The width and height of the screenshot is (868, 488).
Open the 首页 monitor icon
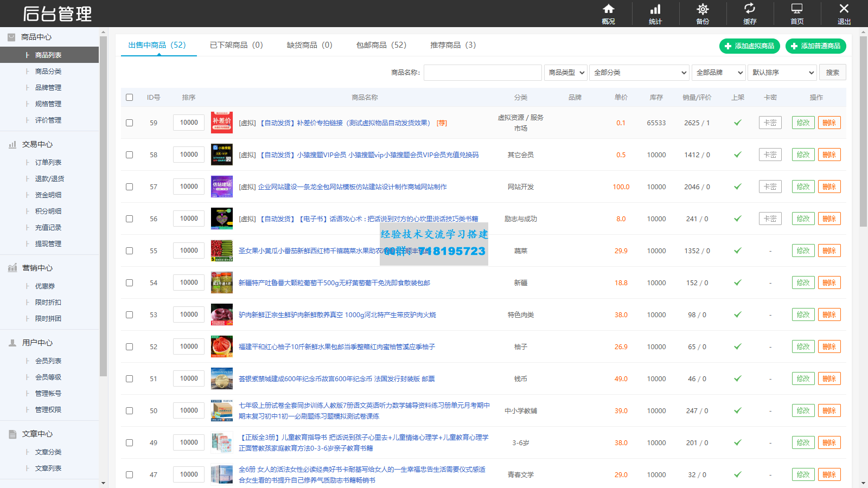[x=797, y=9]
